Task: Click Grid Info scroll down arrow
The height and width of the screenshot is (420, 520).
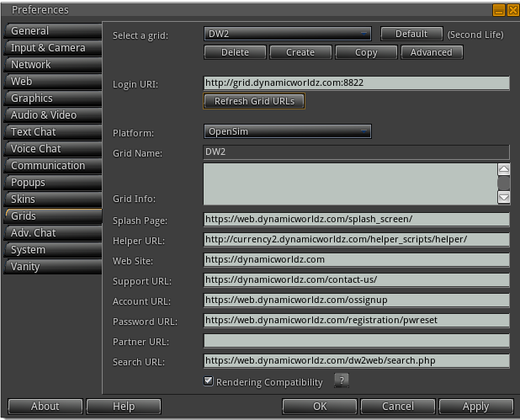Action: (x=503, y=198)
